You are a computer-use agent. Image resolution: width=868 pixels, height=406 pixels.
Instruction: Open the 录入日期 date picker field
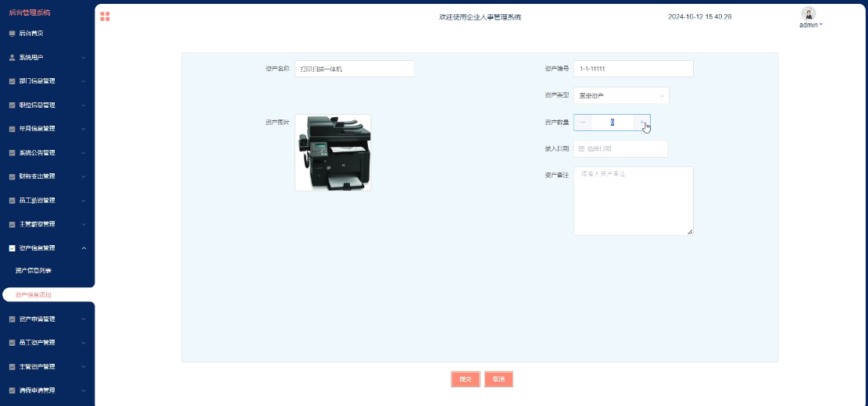pos(620,149)
